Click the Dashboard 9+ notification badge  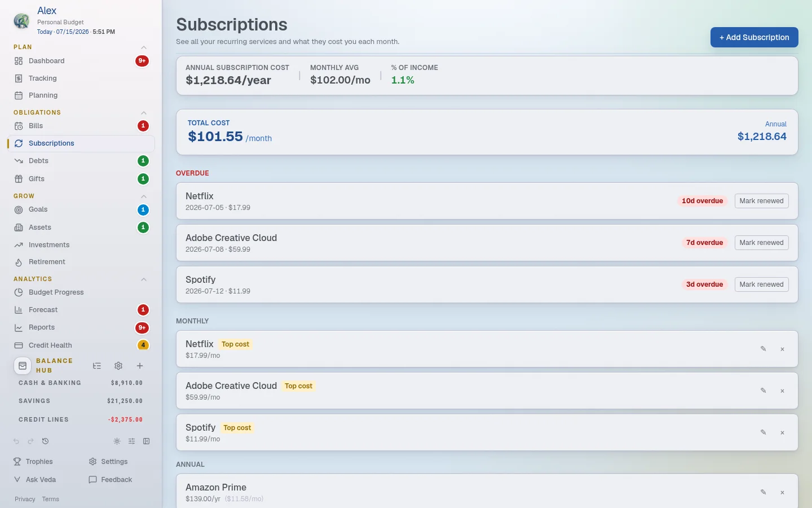142,61
